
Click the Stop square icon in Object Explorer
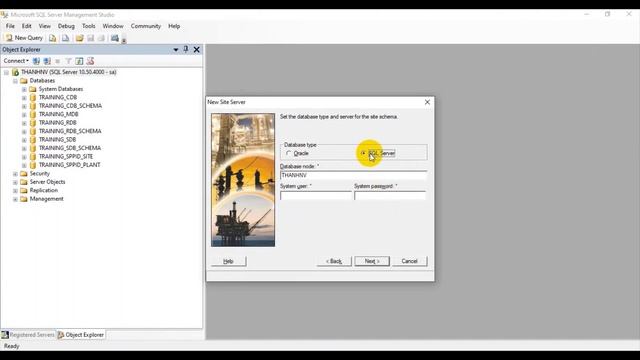coord(58,61)
